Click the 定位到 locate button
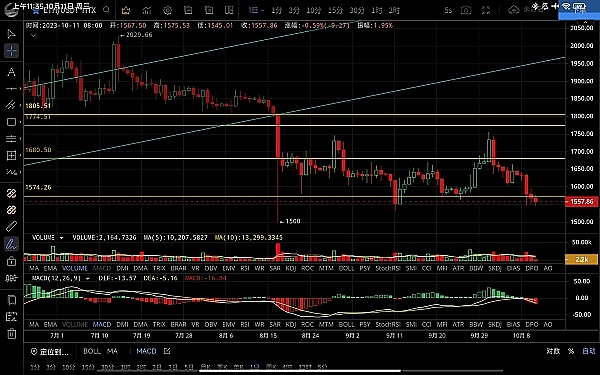This screenshot has width=600, height=375. click(50, 351)
